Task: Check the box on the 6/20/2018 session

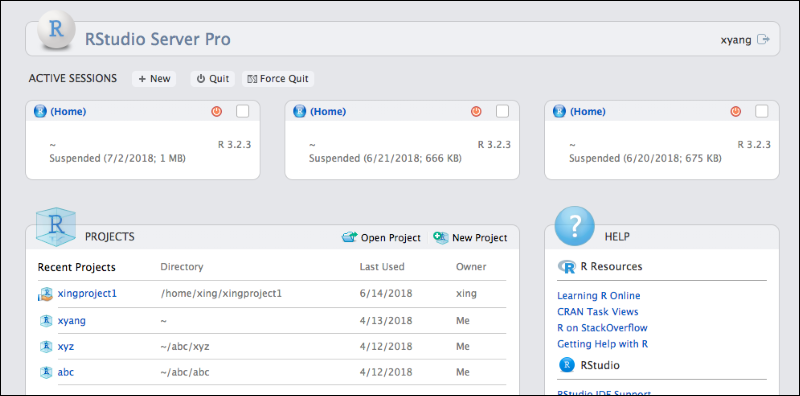Action: [x=761, y=111]
